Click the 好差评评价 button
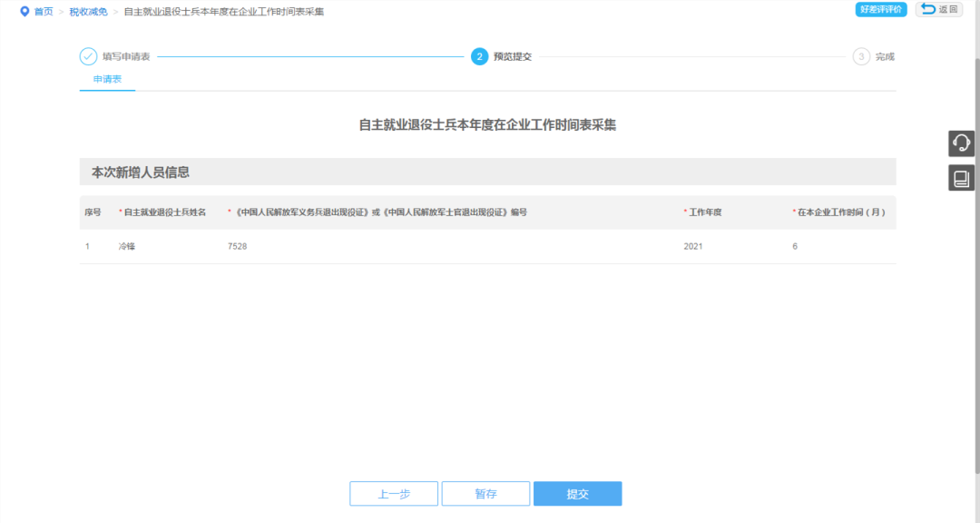Screen dimensions: 980x523 coord(881,9)
